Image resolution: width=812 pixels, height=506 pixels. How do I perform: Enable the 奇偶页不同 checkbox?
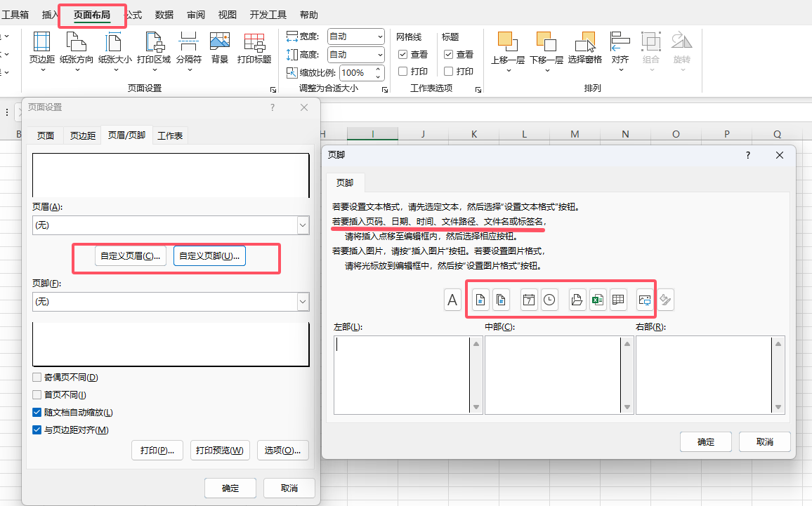(x=37, y=378)
